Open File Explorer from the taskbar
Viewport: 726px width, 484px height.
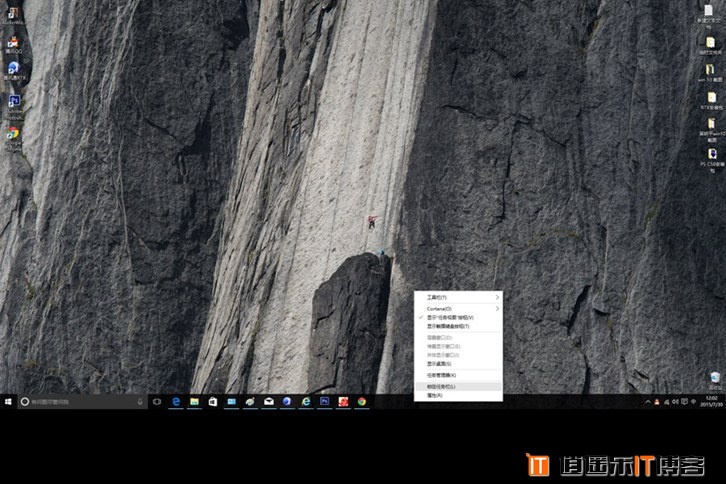click(x=194, y=402)
